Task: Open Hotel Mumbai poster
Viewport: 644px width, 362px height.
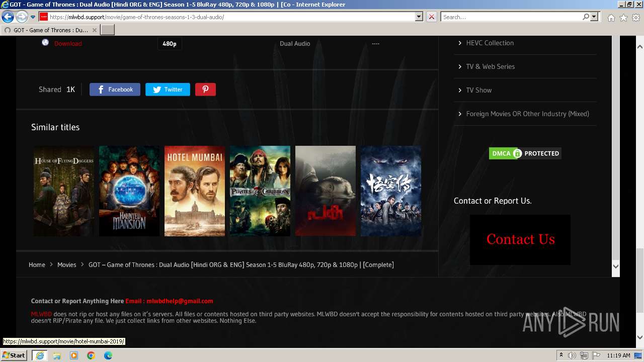Action: [195, 191]
